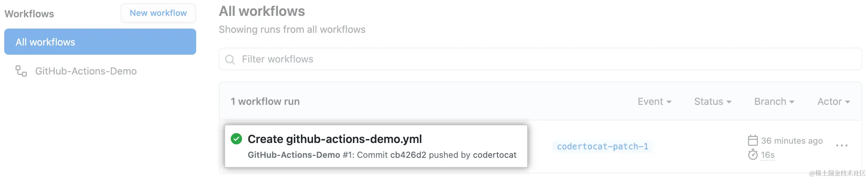Screen dimensions: 868x179
Task: Expand the Branch filter dropdown
Action: 774,102
